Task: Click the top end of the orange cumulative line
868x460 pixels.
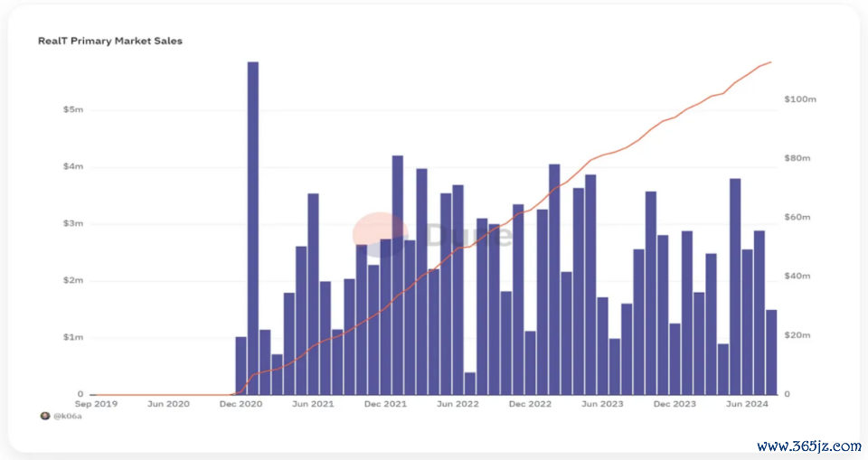Action: 770,62
